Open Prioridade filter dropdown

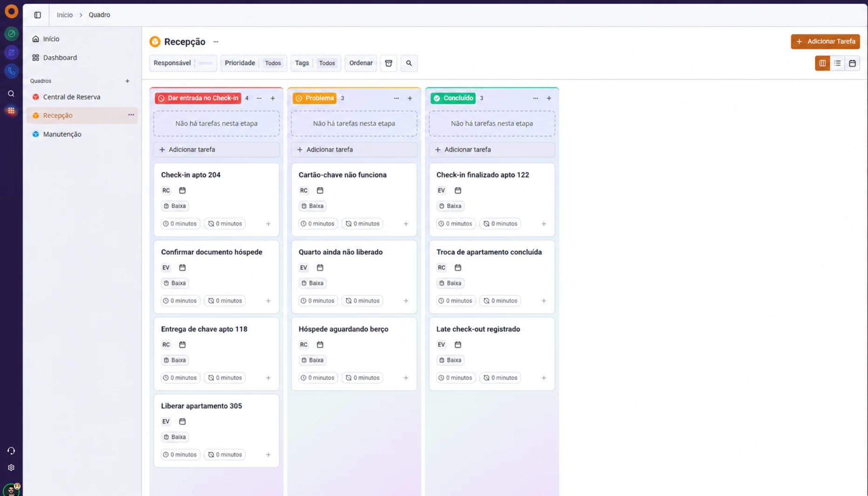253,63
